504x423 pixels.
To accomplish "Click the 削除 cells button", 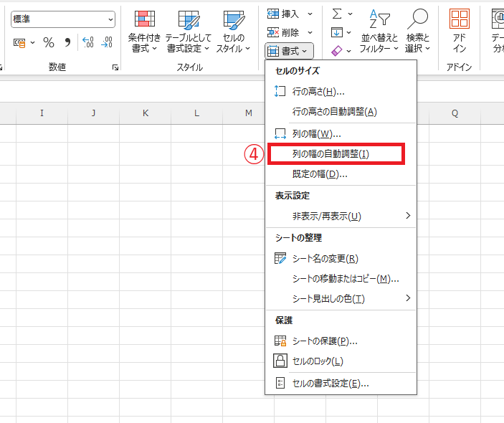I will 283,32.
